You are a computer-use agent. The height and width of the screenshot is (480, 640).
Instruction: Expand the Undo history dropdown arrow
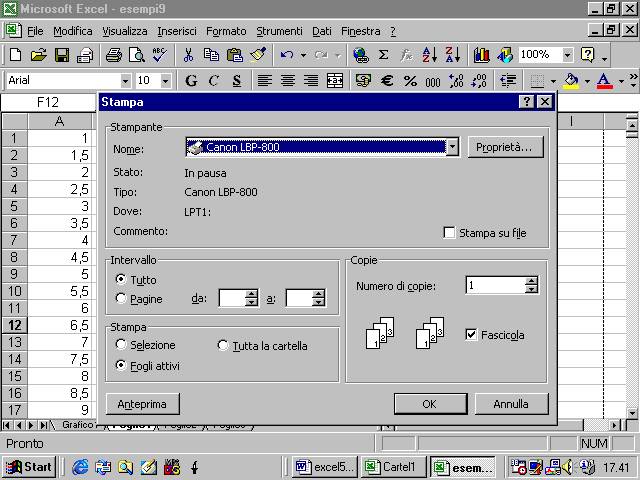point(303,55)
